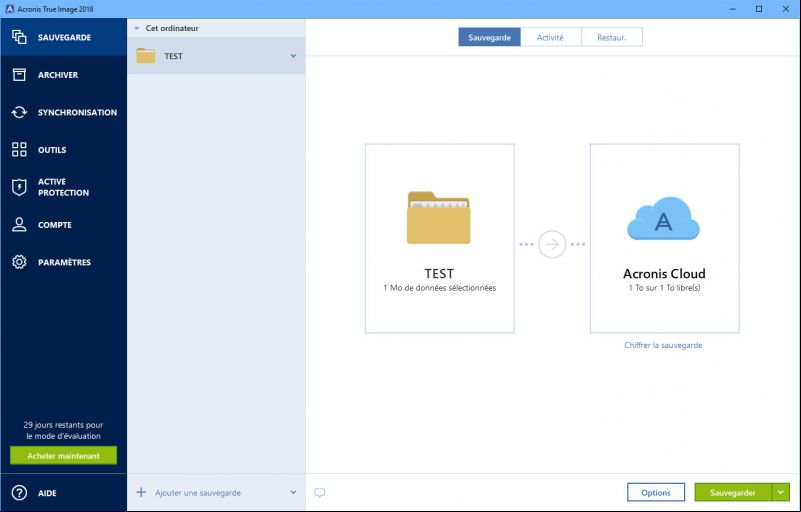
Task: Click the Aide question mark icon
Action: click(x=19, y=493)
